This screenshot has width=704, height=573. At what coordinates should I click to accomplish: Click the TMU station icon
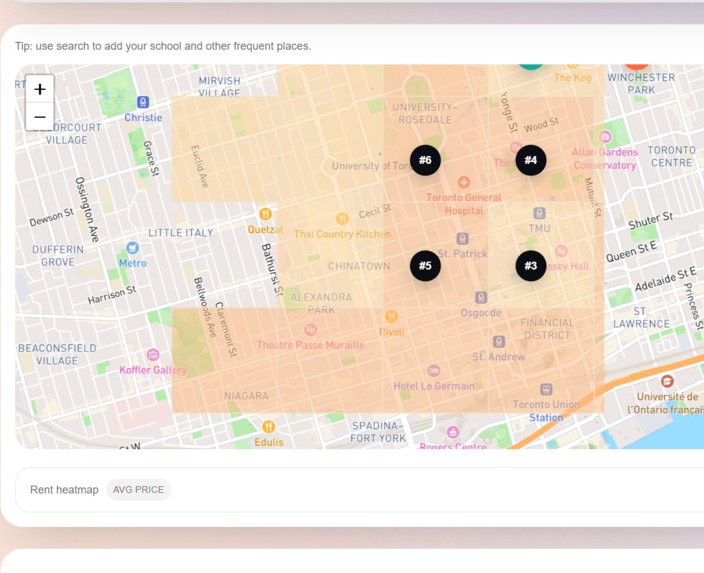pos(539,213)
